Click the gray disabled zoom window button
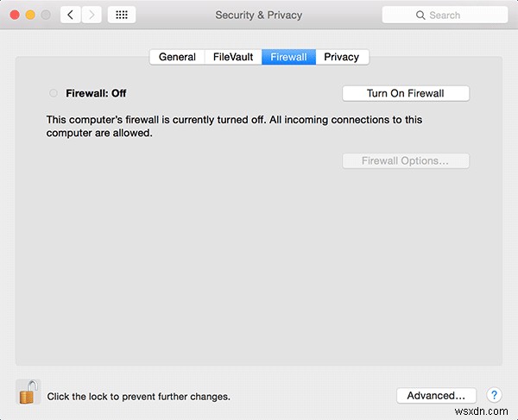Screen dimensions: 518x420 46,15
